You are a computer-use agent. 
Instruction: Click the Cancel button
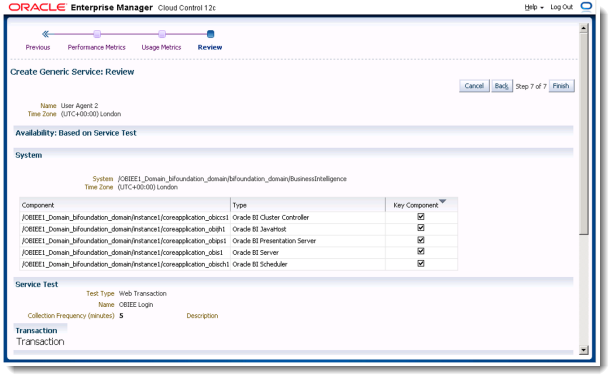[474, 86]
